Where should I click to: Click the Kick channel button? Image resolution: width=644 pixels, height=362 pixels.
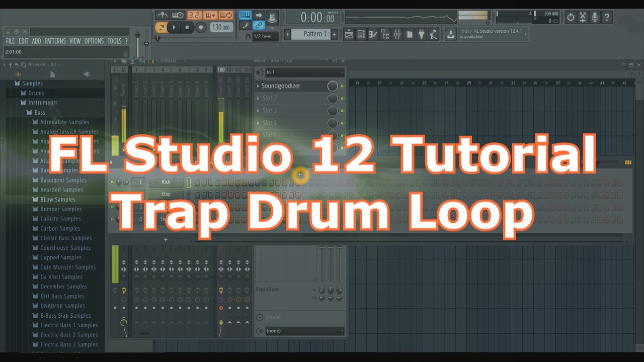coord(166,182)
